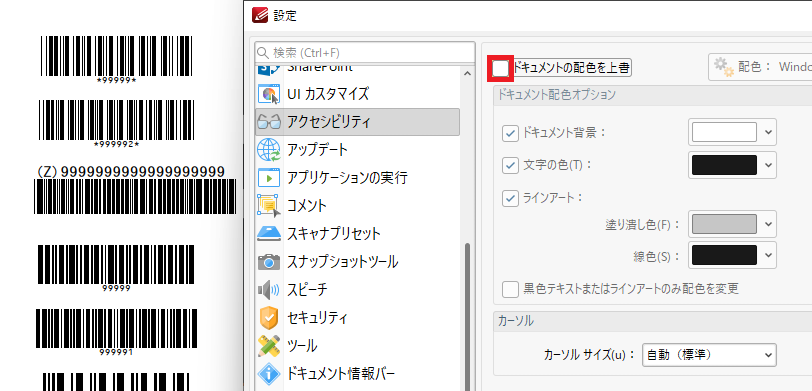Select スナップショットツール category
The height and width of the screenshot is (391, 812).
(x=357, y=262)
